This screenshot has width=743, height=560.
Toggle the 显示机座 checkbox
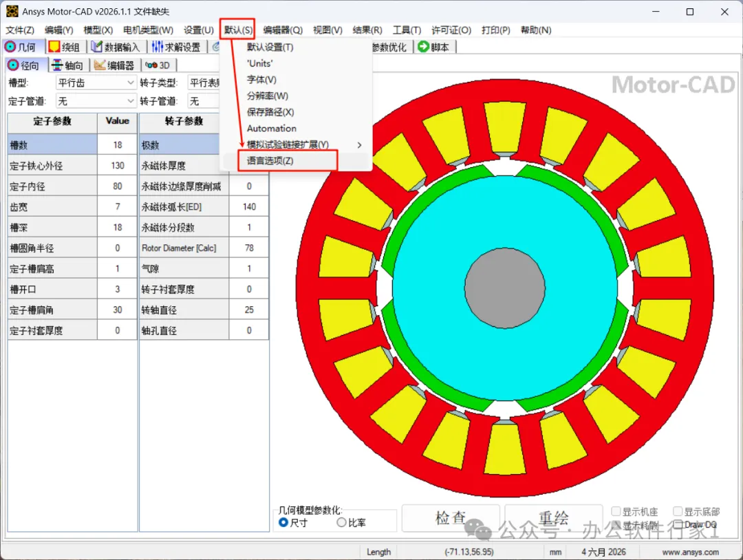click(616, 511)
